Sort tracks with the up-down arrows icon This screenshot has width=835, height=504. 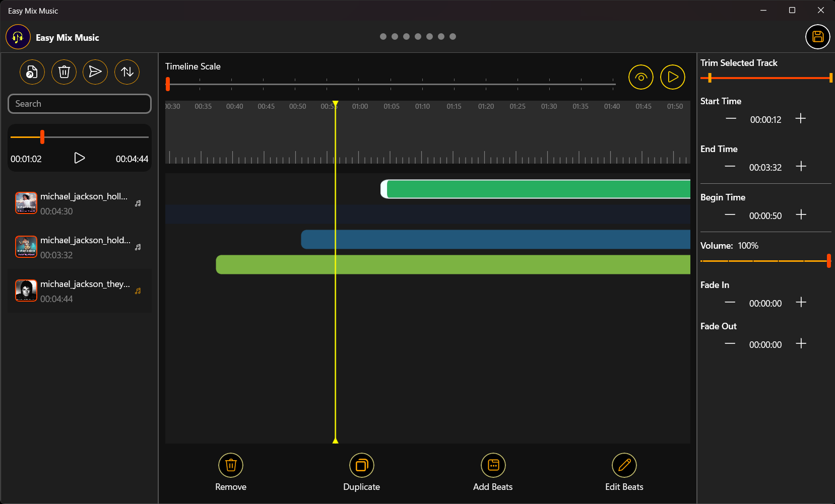pos(126,71)
